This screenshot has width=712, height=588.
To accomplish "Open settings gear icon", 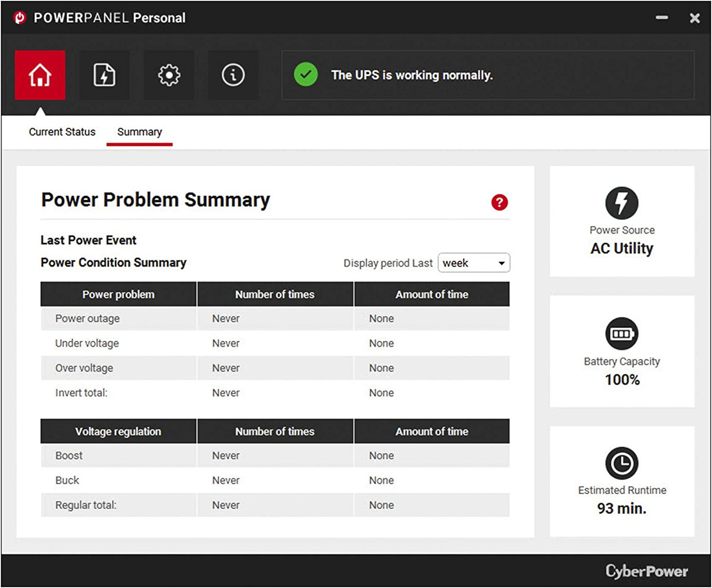I will pyautogui.click(x=169, y=75).
